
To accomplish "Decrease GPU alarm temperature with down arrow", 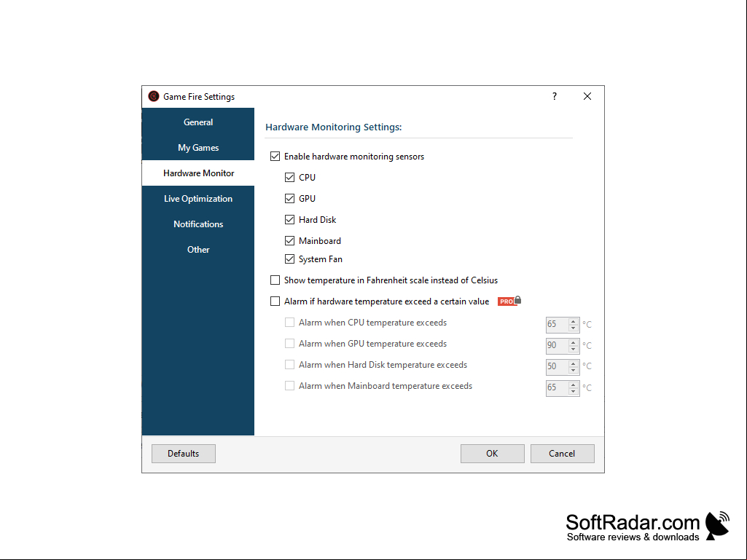I will [x=574, y=349].
